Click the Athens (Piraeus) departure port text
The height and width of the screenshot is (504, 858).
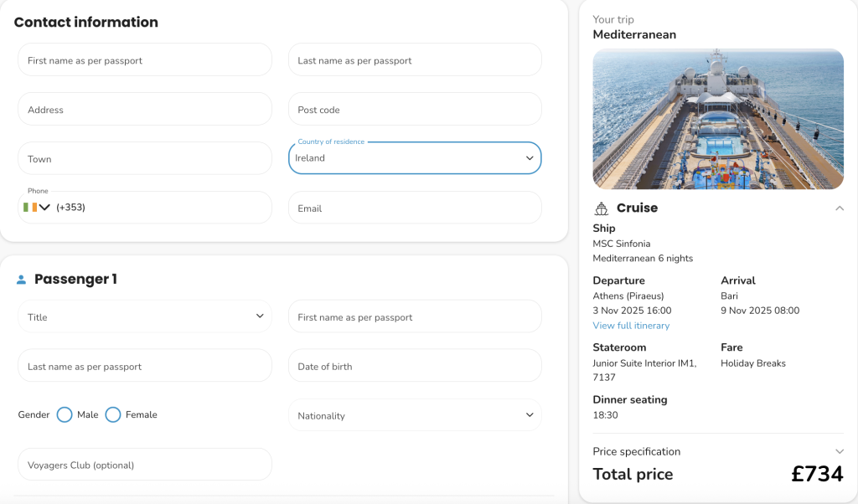[628, 296]
